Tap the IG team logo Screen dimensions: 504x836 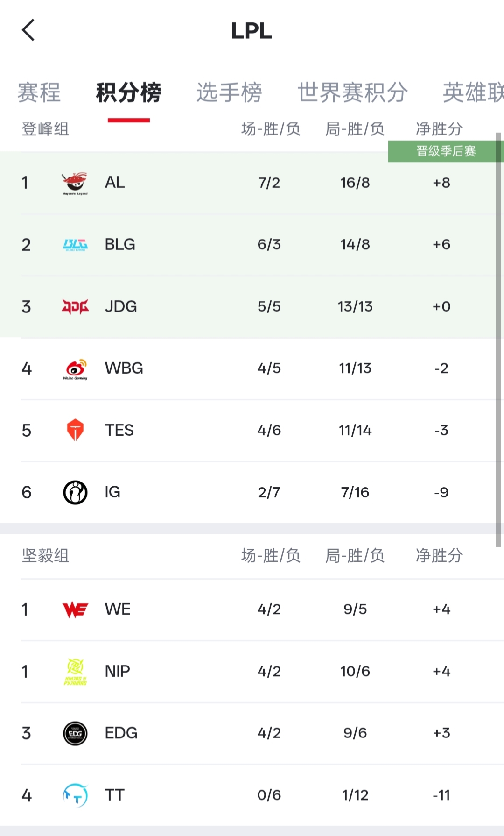point(75,492)
